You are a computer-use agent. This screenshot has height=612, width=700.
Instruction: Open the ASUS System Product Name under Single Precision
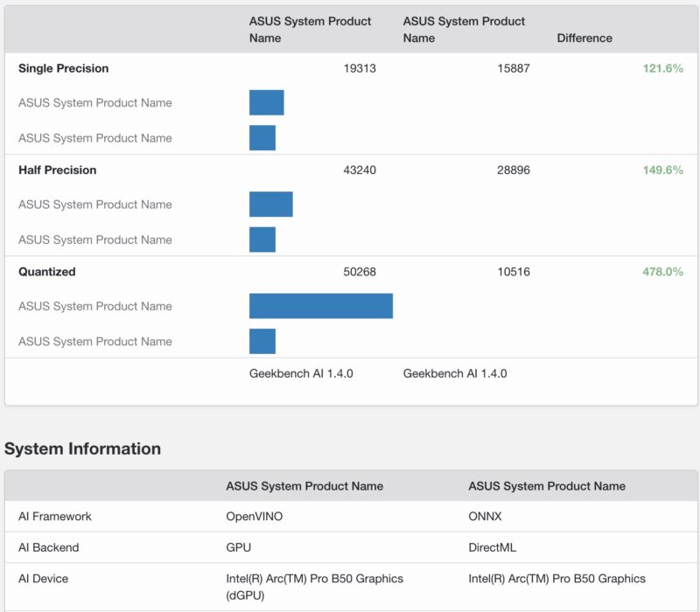click(x=95, y=103)
